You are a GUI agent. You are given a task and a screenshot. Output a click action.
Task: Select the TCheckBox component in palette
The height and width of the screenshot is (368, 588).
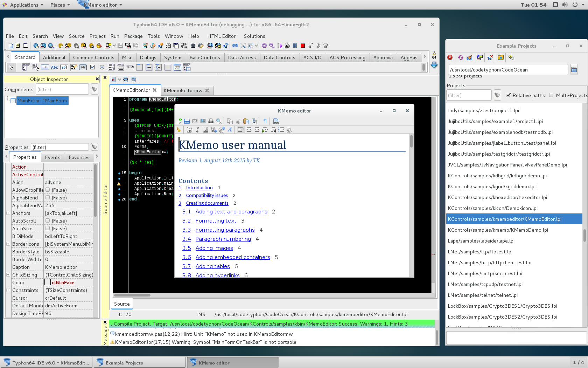pyautogui.click(x=92, y=67)
